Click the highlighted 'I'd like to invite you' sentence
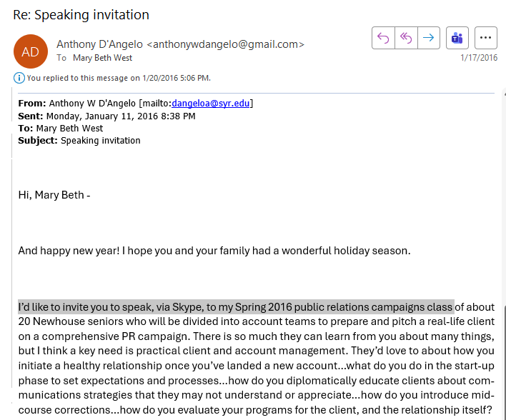Viewport: 506px width, 420px height. pos(236,306)
